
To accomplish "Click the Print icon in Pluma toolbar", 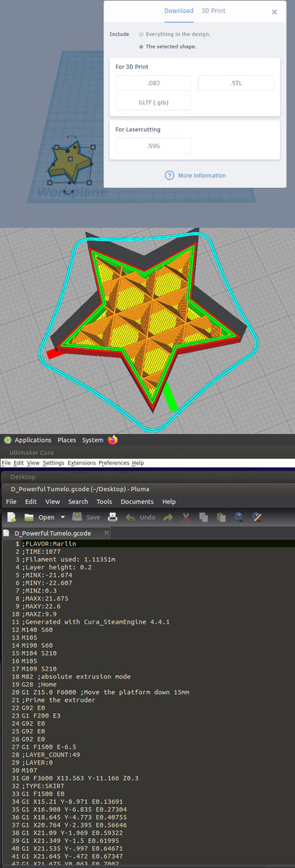I will tap(113, 517).
